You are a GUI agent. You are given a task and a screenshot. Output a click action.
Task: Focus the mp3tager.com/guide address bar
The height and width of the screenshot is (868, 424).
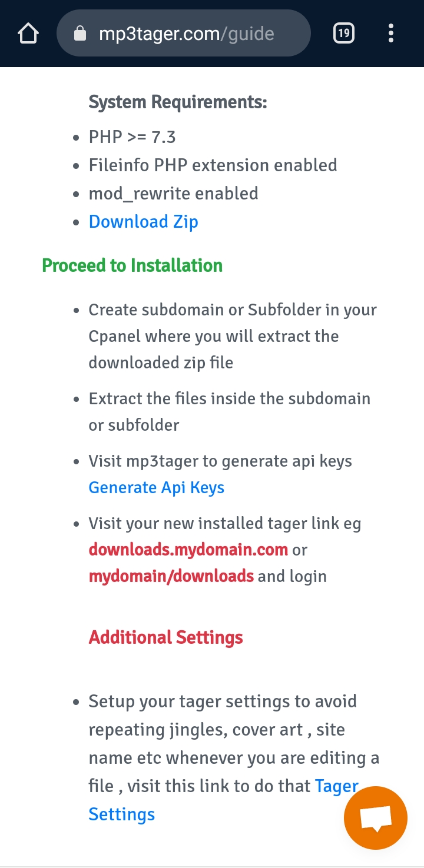tap(186, 34)
